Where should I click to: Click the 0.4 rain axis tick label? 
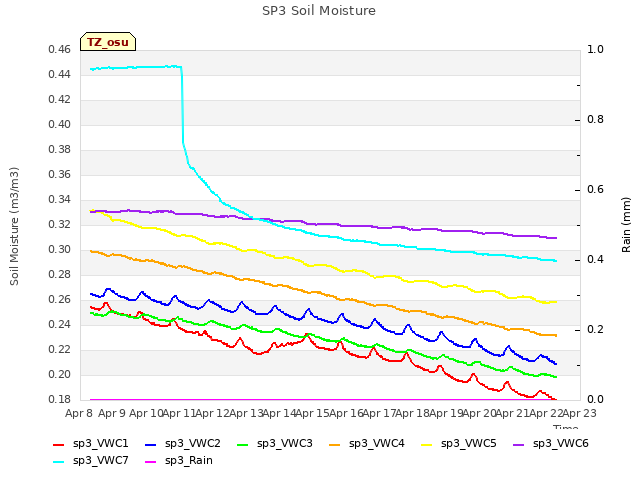pyautogui.click(x=595, y=260)
